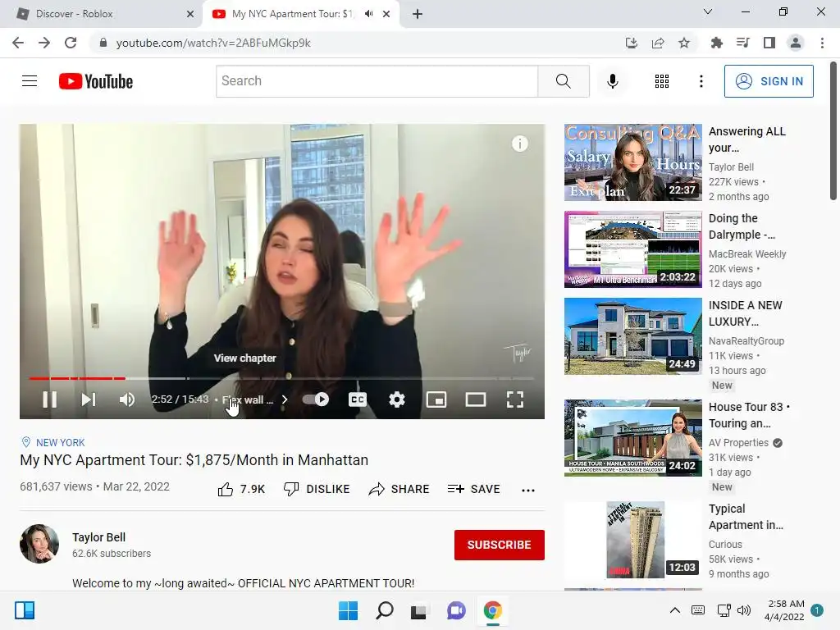Open the Windows widgets panel
The height and width of the screenshot is (630, 840).
click(25, 610)
